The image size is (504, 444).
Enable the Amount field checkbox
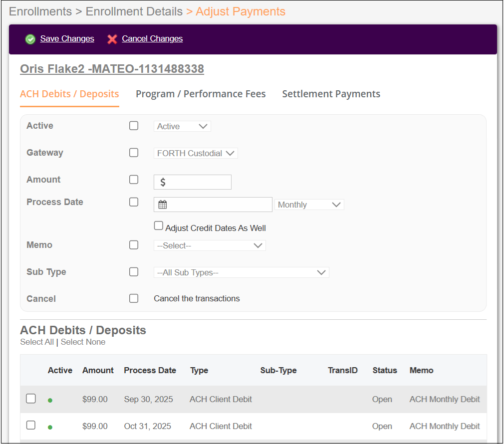[x=134, y=180]
